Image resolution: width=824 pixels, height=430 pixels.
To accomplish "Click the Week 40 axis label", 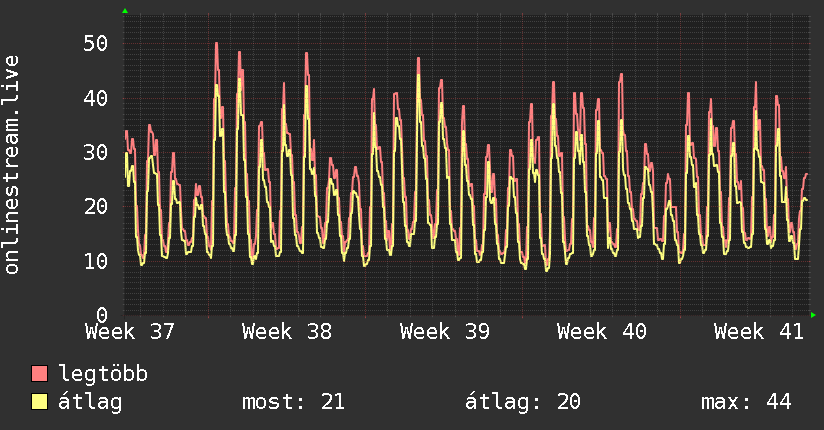I will 602,332.
